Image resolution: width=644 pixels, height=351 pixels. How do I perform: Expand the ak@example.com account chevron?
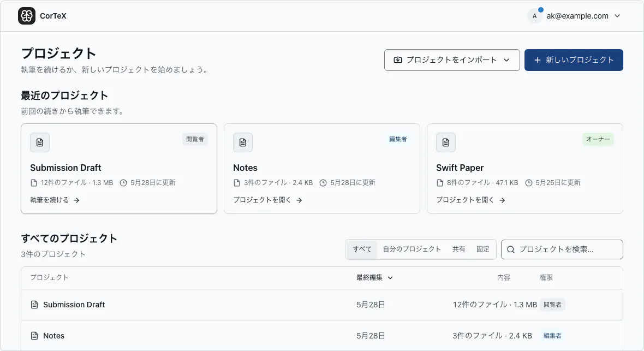point(617,16)
